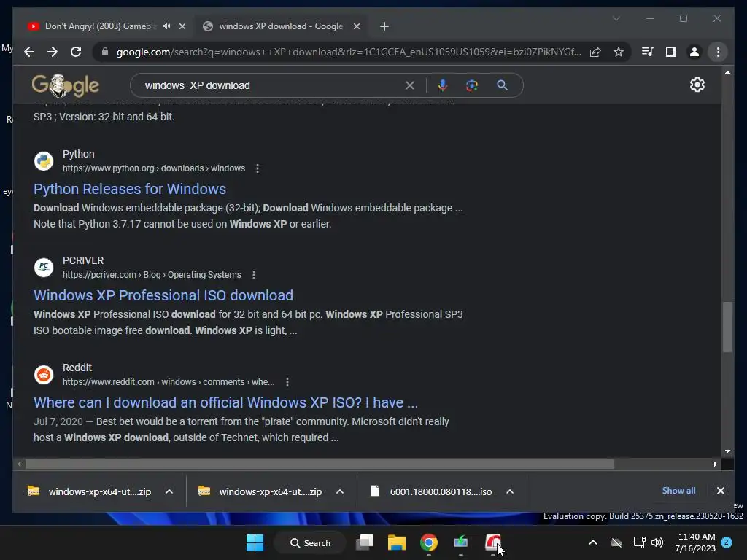
Task: View site security lock info
Action: pyautogui.click(x=105, y=52)
